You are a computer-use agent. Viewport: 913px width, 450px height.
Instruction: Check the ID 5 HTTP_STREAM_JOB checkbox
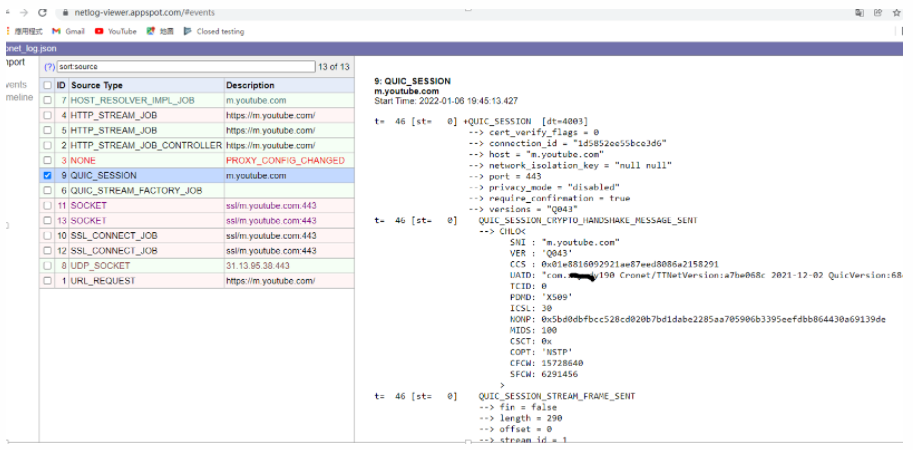click(x=47, y=130)
